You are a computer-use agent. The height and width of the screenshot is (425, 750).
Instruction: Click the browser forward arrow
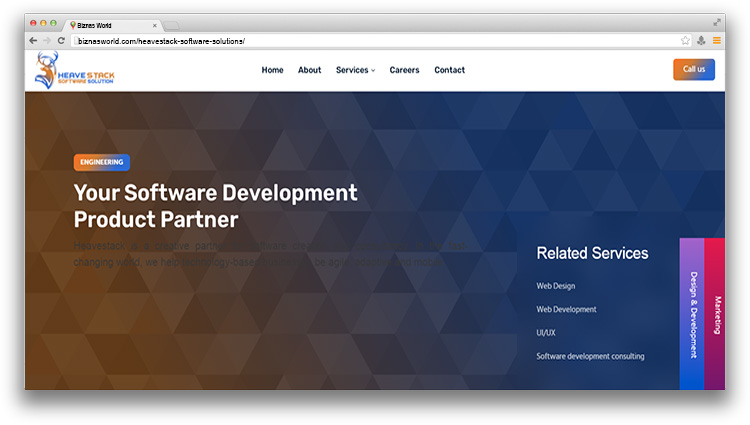(47, 41)
